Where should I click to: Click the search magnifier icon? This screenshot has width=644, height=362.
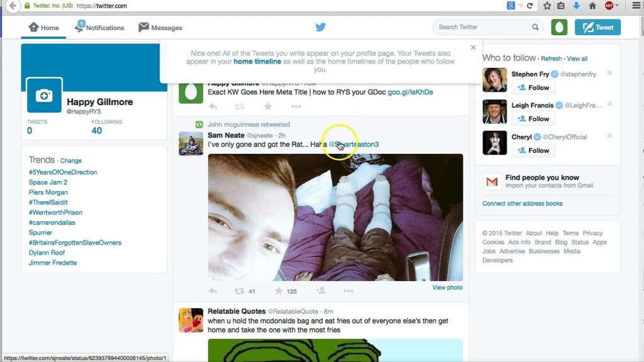535,27
